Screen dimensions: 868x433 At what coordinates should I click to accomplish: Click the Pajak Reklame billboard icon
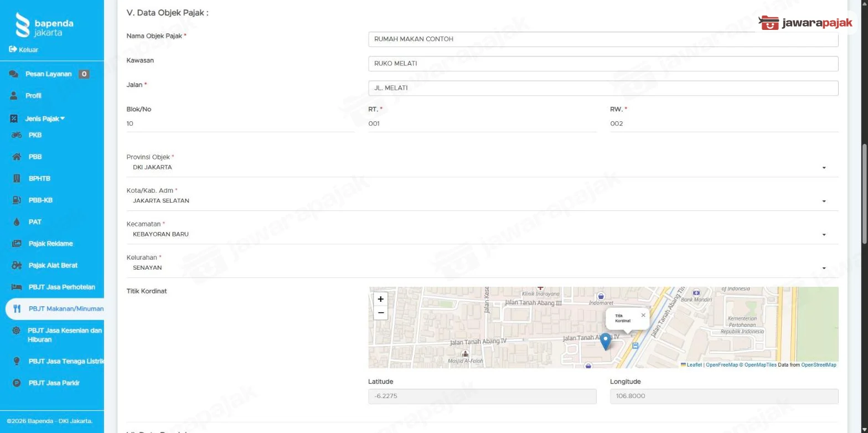tap(17, 244)
